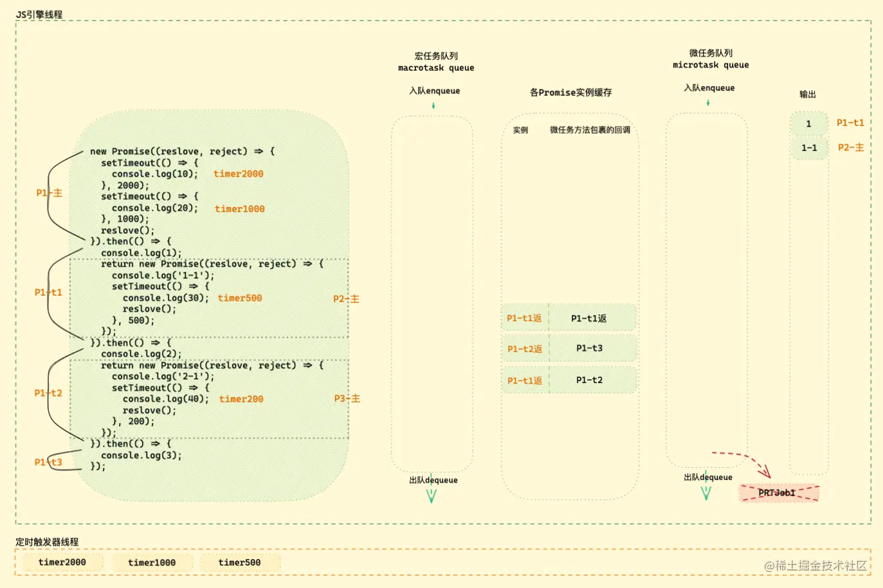Select the '输出' column heading

[x=808, y=94]
